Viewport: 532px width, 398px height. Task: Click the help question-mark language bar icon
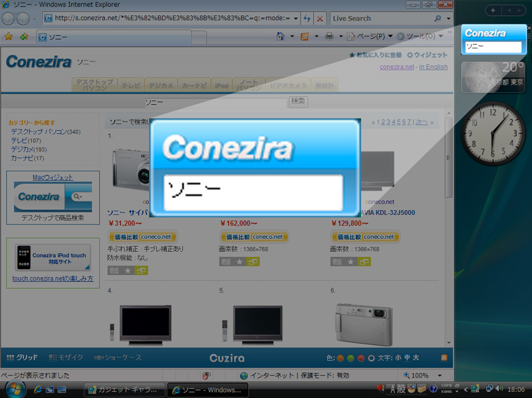(x=433, y=389)
